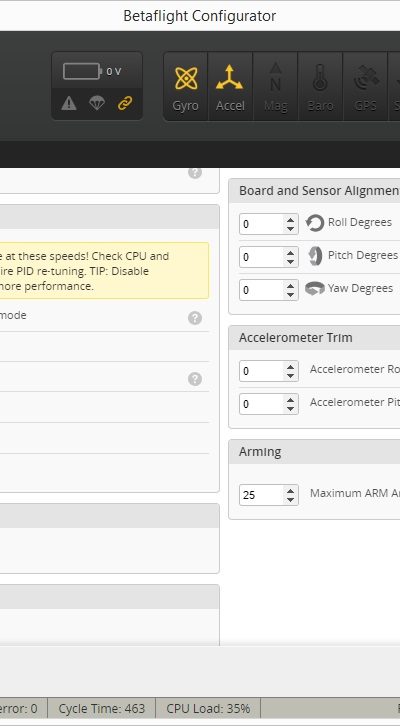The height and width of the screenshot is (726, 400).
Task: Click the Mag sensor icon
Action: tap(275, 87)
